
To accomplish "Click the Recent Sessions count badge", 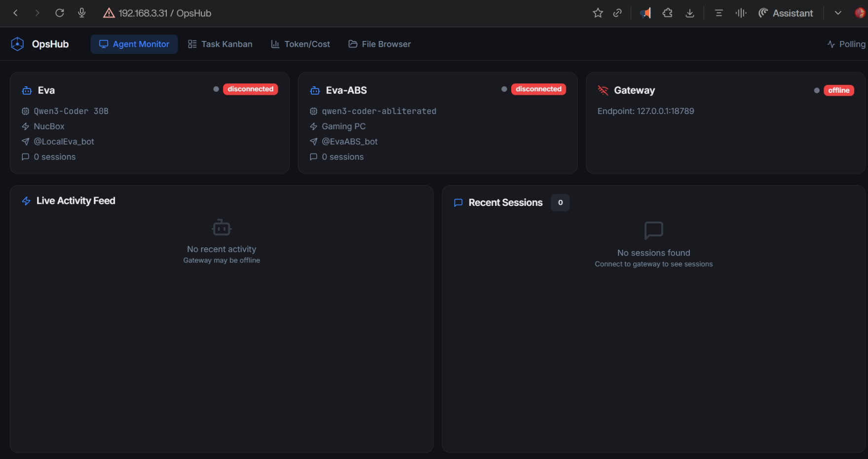I will pos(560,202).
